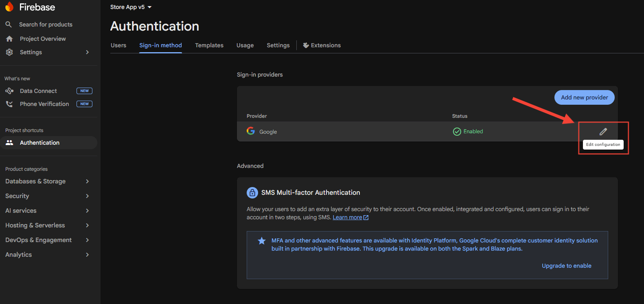Click the SMS Multi-factor lock icon
The width and height of the screenshot is (644, 304).
point(252,192)
